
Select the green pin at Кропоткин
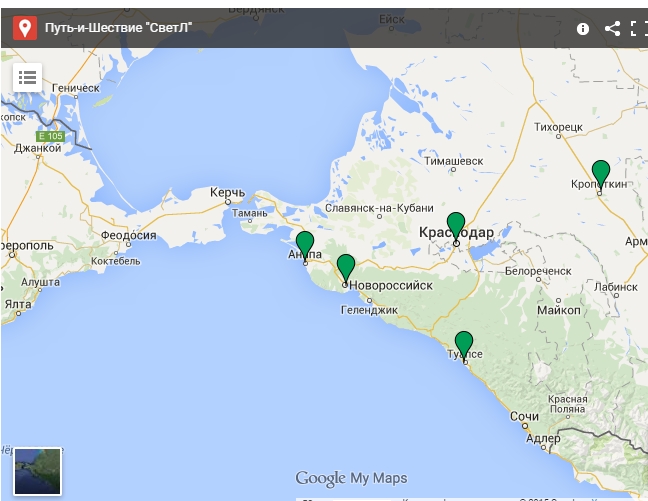tap(601, 174)
